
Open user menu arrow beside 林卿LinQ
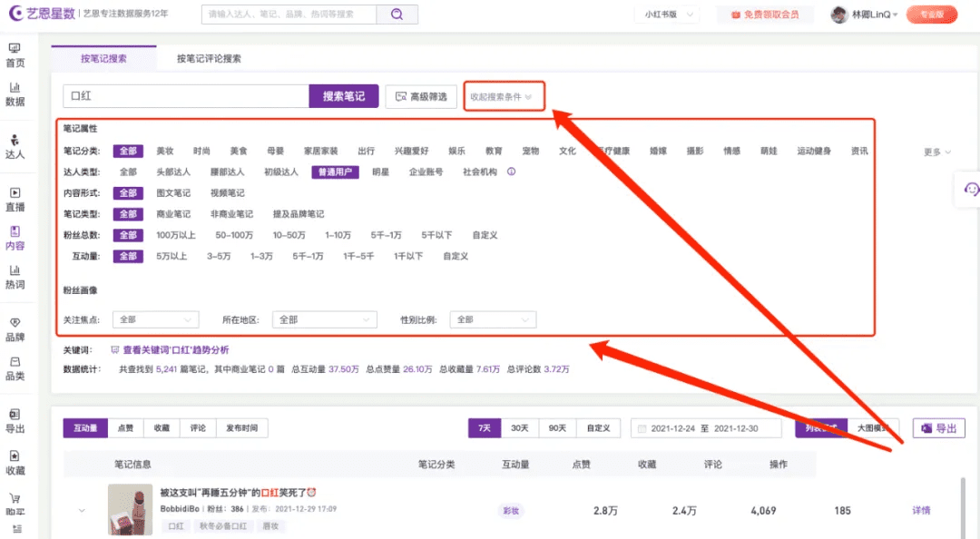tap(895, 15)
